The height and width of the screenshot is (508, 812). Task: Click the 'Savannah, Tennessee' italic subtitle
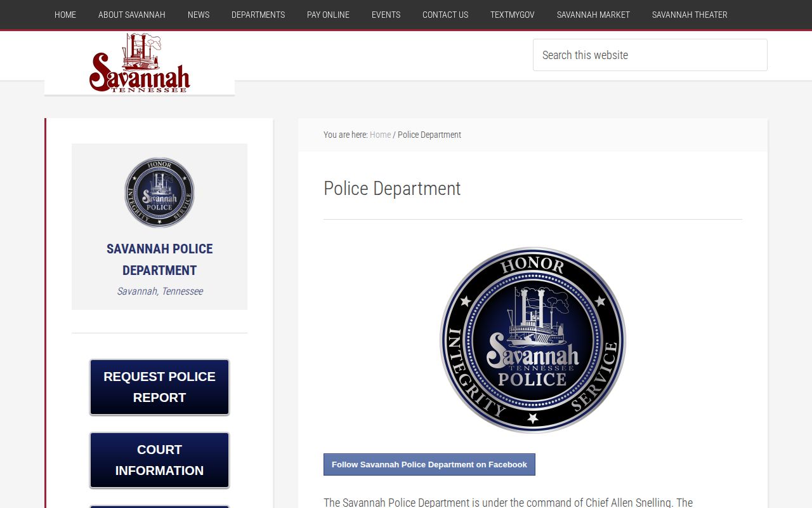tap(160, 291)
